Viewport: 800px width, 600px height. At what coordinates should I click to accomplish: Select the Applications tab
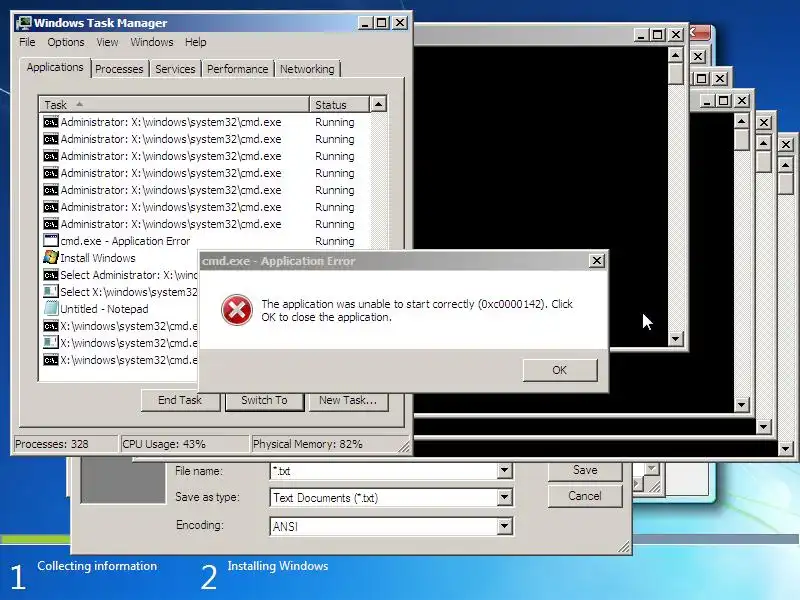55,67
